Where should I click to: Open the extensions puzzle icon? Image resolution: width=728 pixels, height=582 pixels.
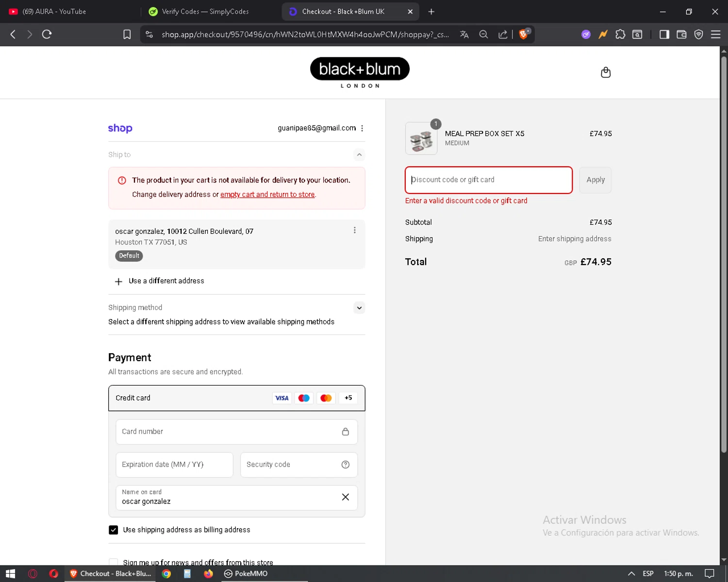(x=620, y=34)
